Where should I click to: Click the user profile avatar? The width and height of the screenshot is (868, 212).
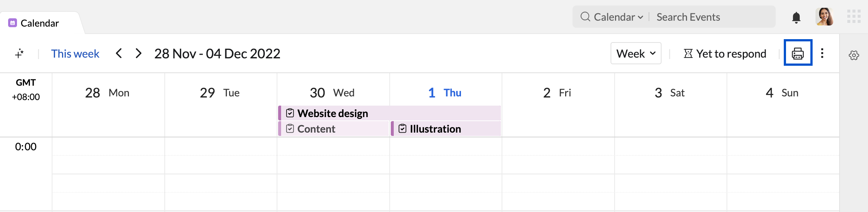[x=824, y=17]
